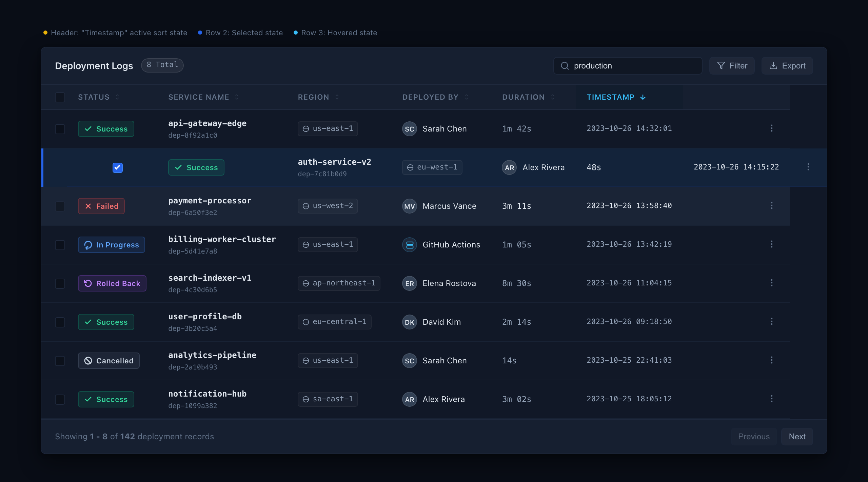The image size is (868, 482).
Task: Click the globe icon in sa-east-1 tag
Action: pyautogui.click(x=306, y=399)
